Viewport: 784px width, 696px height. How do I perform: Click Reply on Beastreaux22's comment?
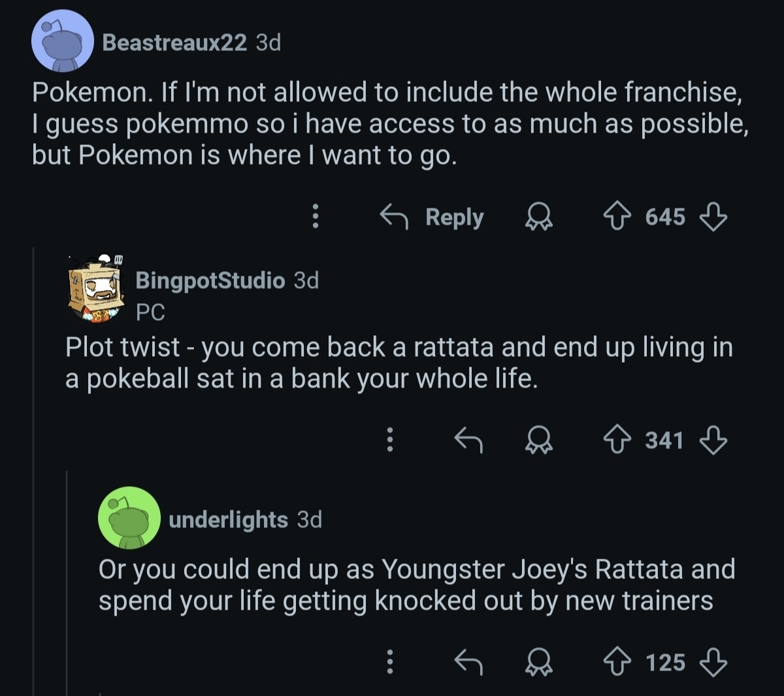433,216
